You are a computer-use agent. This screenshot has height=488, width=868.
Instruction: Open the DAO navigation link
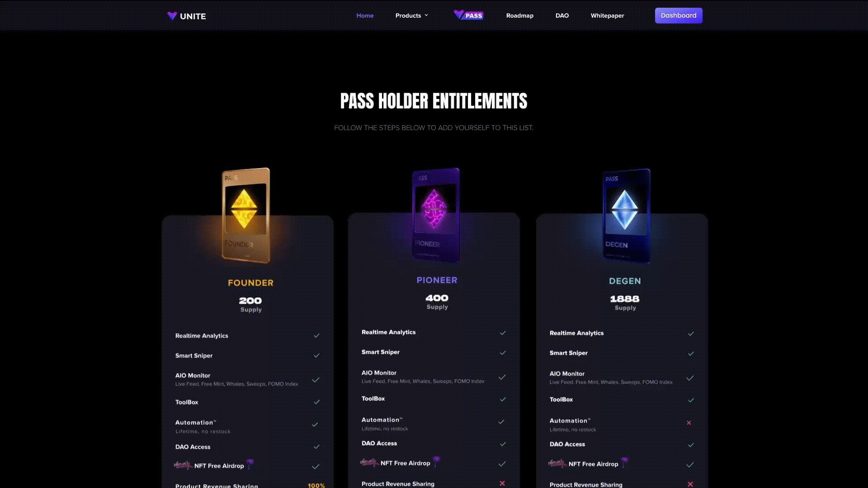coord(562,15)
